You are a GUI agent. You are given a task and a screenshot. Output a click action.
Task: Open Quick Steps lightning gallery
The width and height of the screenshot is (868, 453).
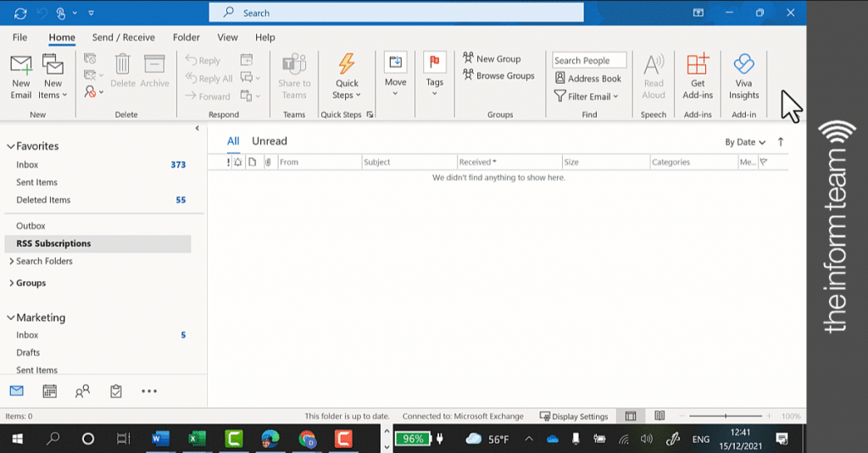pyautogui.click(x=347, y=77)
